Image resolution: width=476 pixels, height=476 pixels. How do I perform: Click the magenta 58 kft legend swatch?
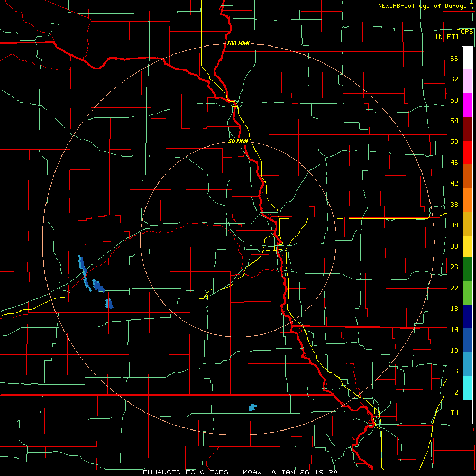coord(467,105)
